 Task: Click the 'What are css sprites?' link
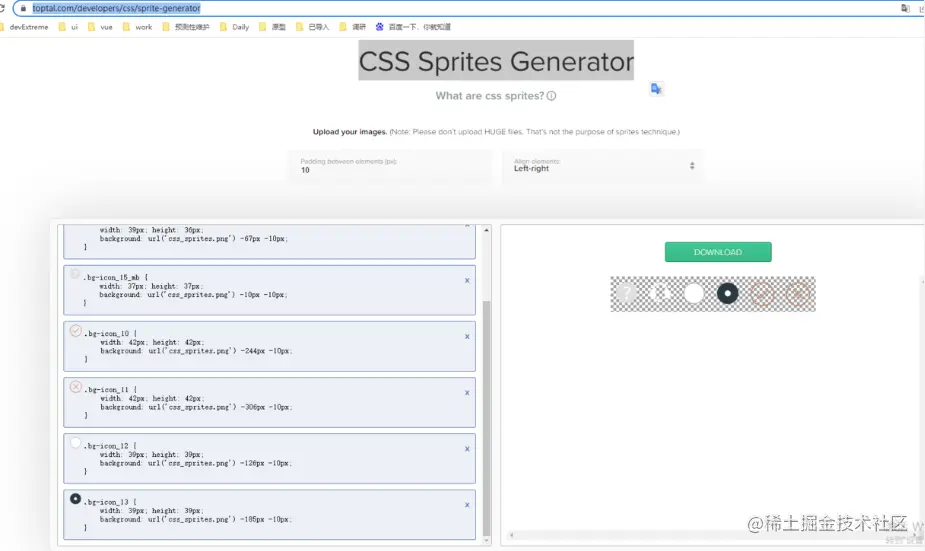click(x=490, y=96)
